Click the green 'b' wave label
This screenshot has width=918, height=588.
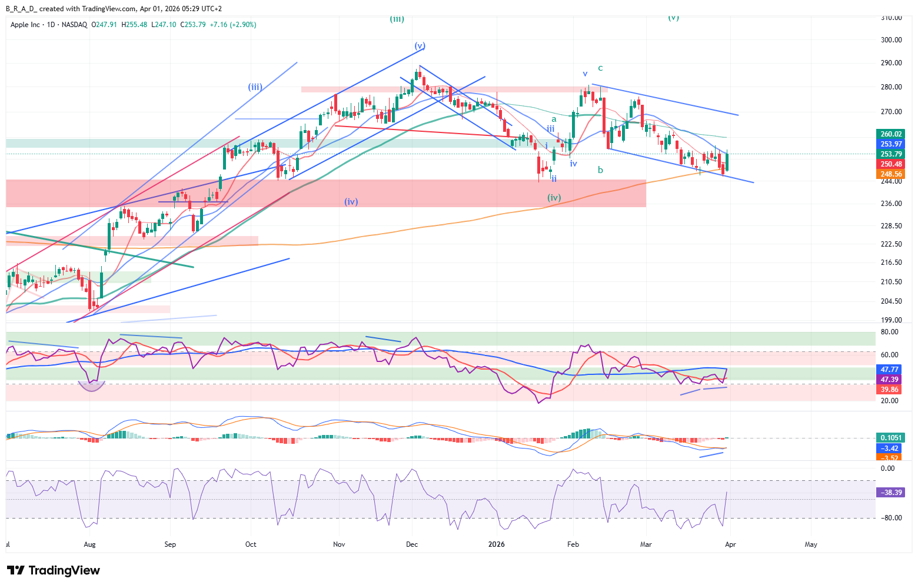tap(600, 170)
